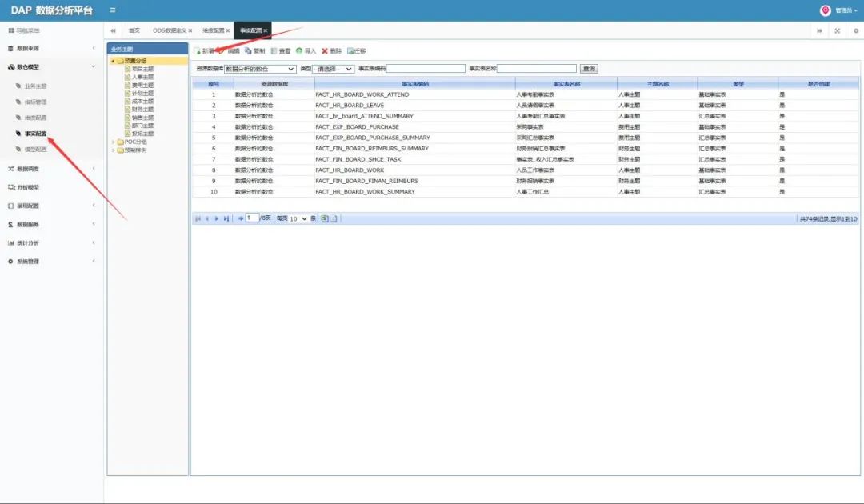Screen dimensions: 864x504
Task: Open 系统管理 in the sidebar
Action: pyautogui.click(x=27, y=262)
